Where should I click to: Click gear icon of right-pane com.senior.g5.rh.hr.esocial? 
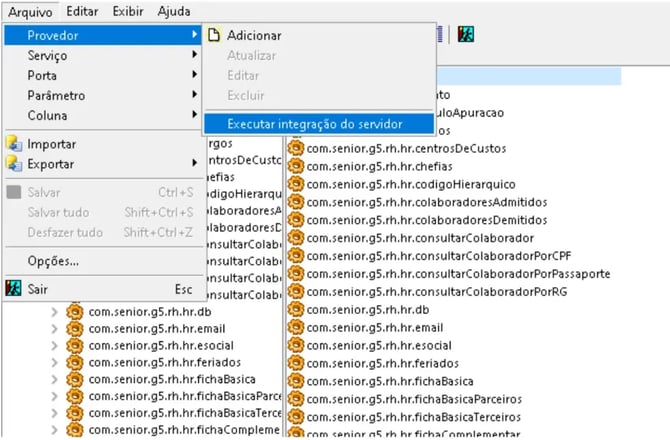296,346
